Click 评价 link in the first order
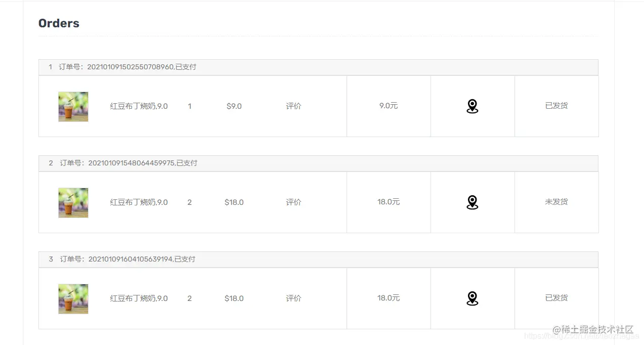Screen dimensions: 644x345 tap(293, 106)
